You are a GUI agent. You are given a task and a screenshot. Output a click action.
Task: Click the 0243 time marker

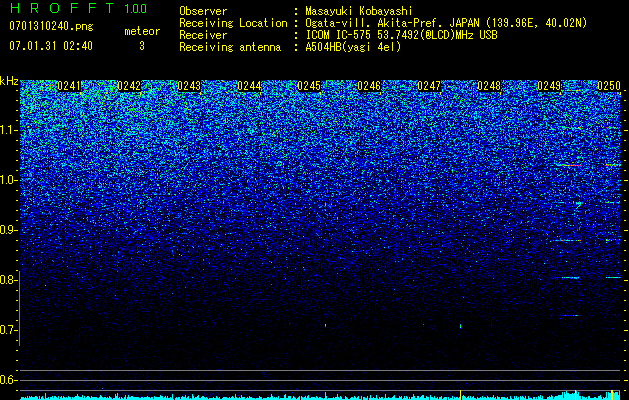pos(189,86)
